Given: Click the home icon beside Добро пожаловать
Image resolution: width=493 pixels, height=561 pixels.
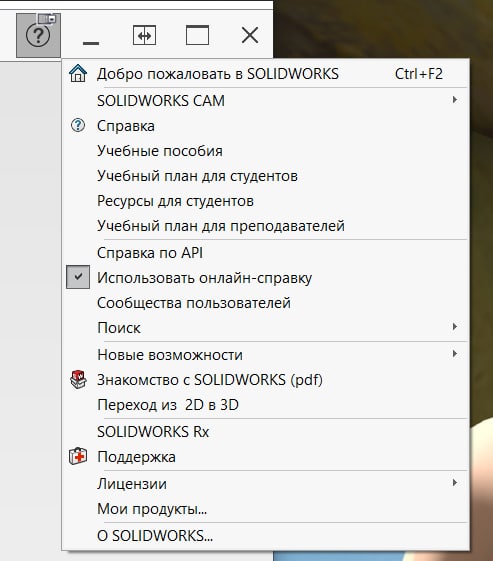Looking at the screenshot, I should pos(78,73).
